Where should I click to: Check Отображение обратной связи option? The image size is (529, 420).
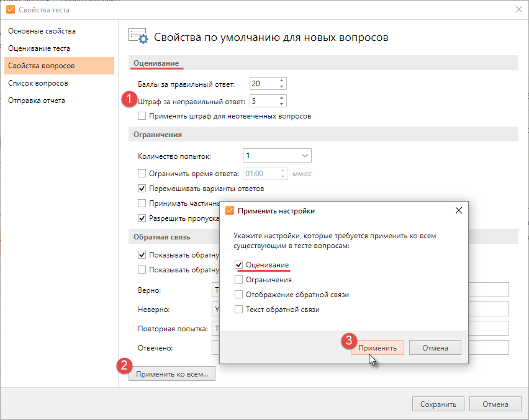238,295
